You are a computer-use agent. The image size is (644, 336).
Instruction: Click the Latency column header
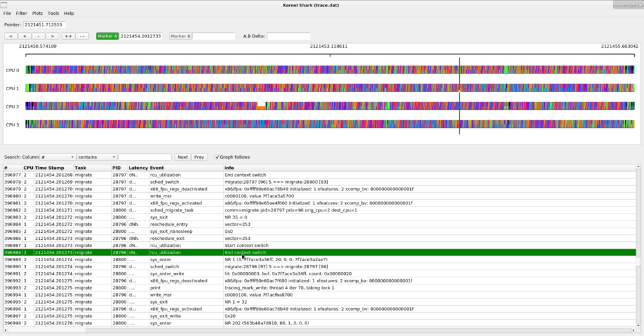point(138,168)
